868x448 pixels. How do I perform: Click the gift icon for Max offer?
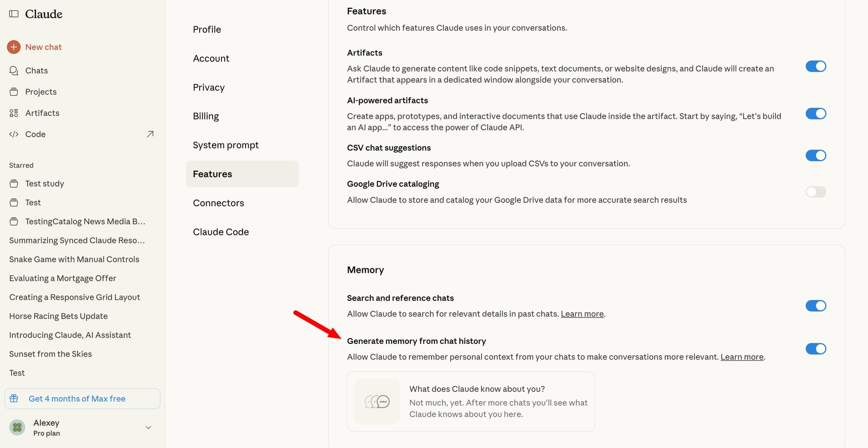pyautogui.click(x=14, y=399)
